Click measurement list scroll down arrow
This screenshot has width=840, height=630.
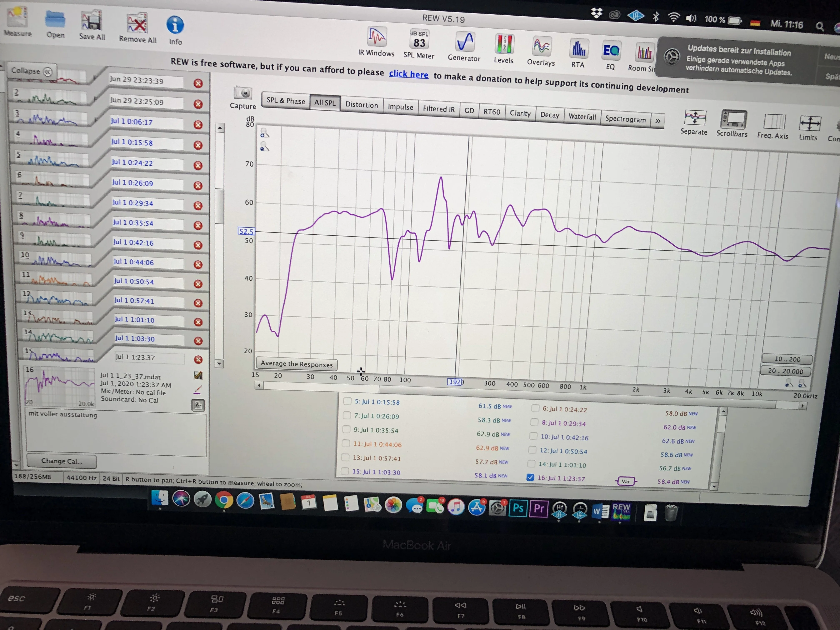pyautogui.click(x=219, y=364)
